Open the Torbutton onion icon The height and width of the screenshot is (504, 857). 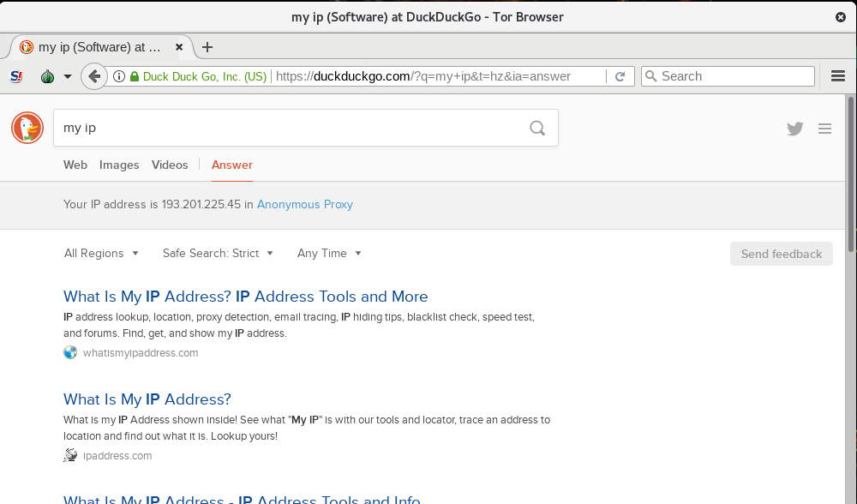pos(47,76)
